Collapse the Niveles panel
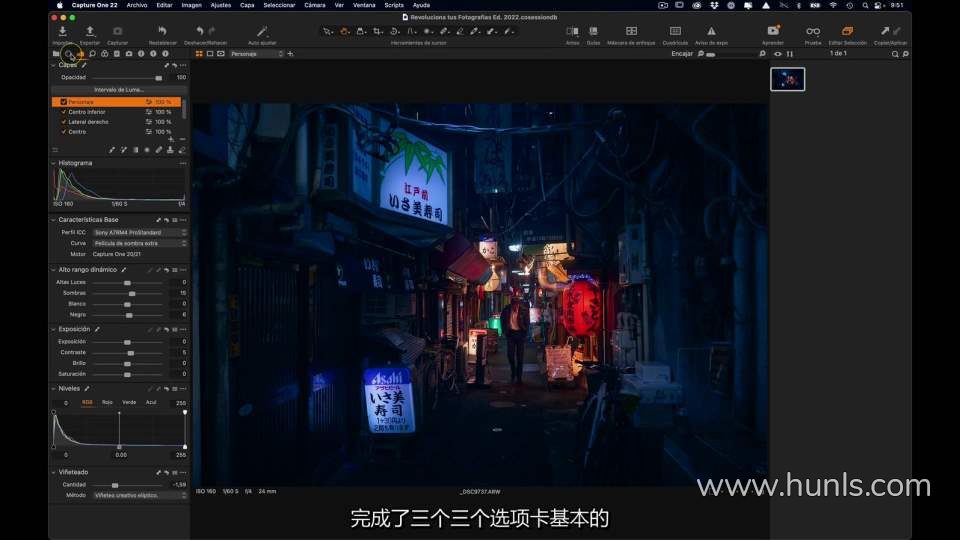The width and height of the screenshot is (960, 540). (x=53, y=389)
